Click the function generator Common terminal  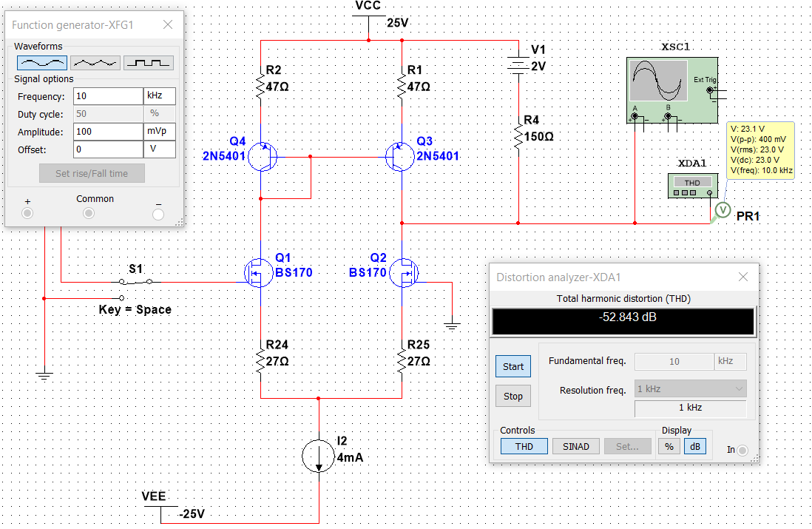[89, 213]
